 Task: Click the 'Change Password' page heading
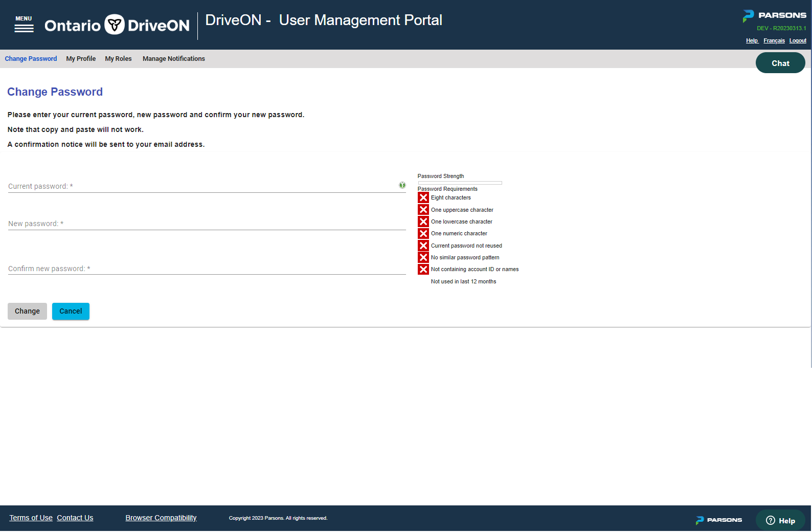[55, 92]
